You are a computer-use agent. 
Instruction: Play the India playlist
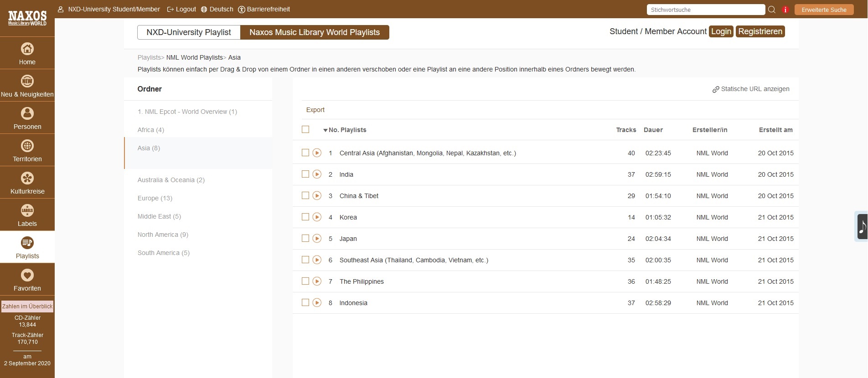pos(317,174)
